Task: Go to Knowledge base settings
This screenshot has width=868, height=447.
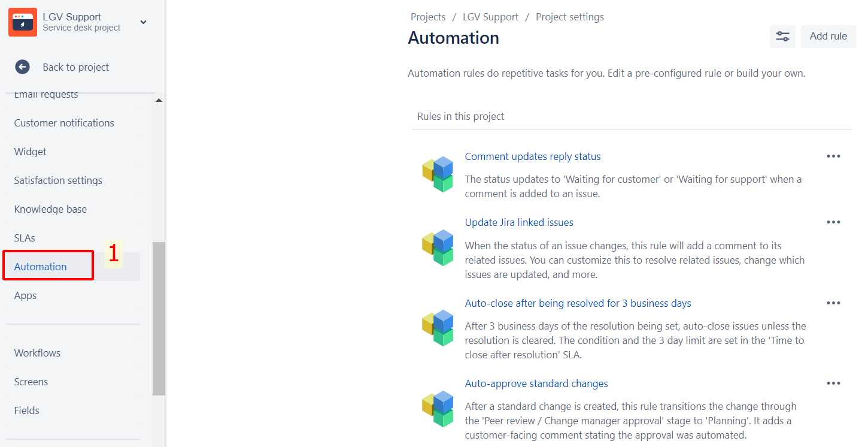Action: pos(50,209)
